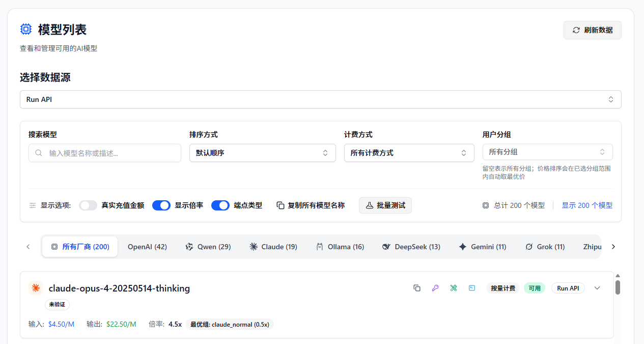Click 复制所有模型名称 copy button
Image resolution: width=644 pixels, height=344 pixels.
311,205
